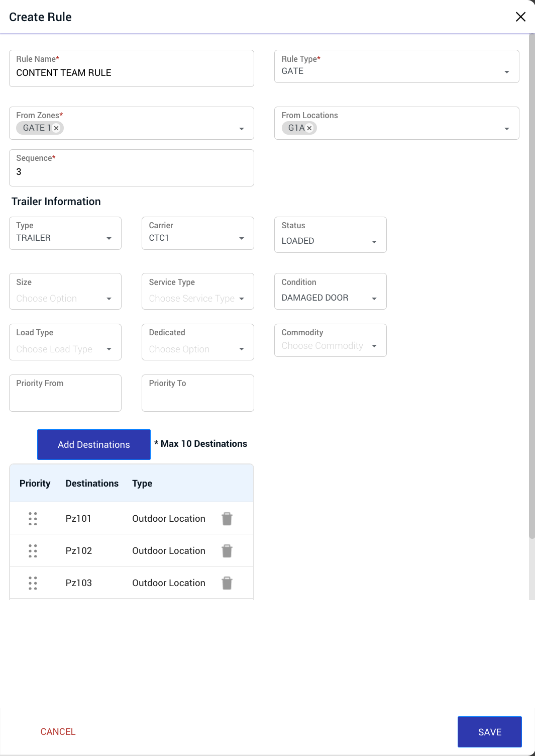
Task: Expand the Condition dropdown
Action: click(330, 291)
